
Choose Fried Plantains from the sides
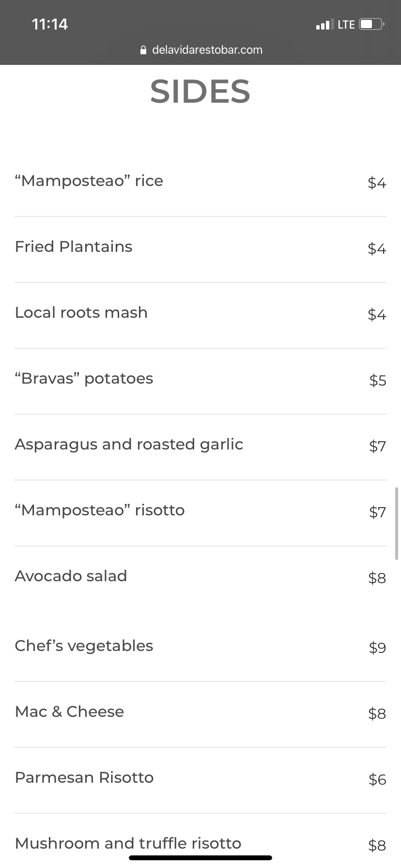[74, 247]
